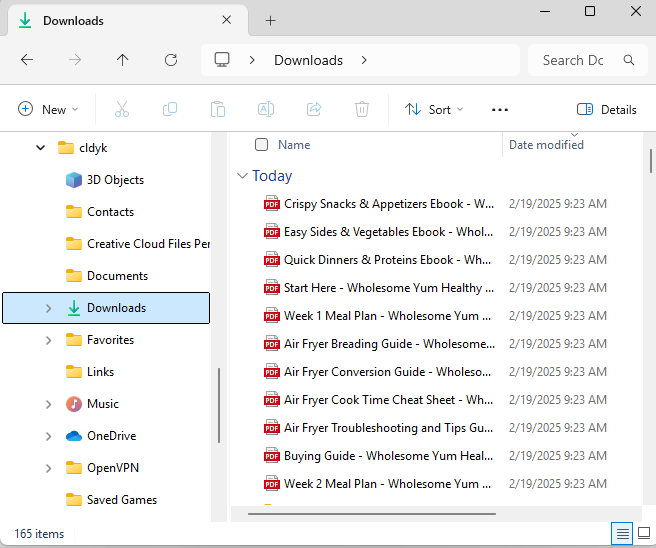This screenshot has height=548, width=656.
Task: Click the Rename icon in toolbar
Action: pos(266,109)
